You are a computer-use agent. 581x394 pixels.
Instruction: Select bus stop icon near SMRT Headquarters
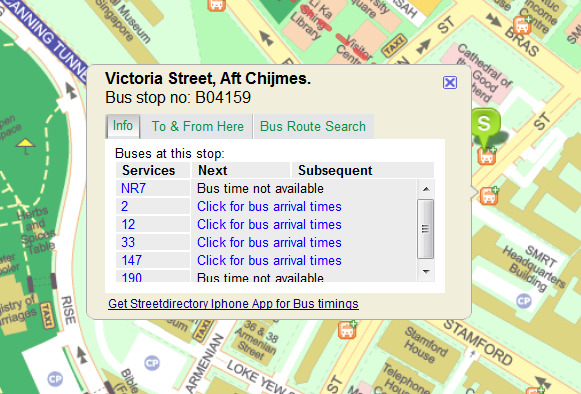[489, 195]
